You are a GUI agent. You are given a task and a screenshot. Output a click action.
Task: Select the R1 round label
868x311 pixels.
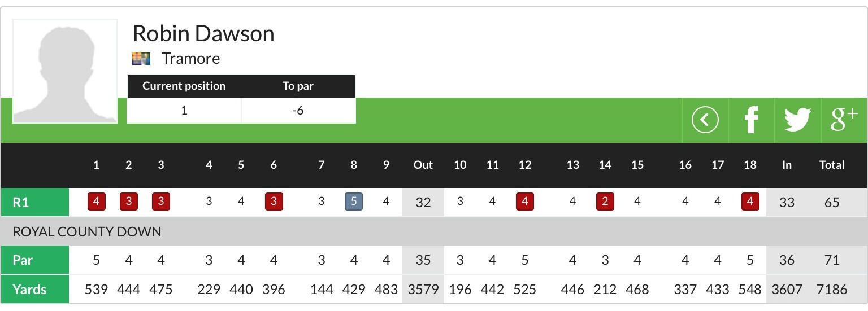21,202
